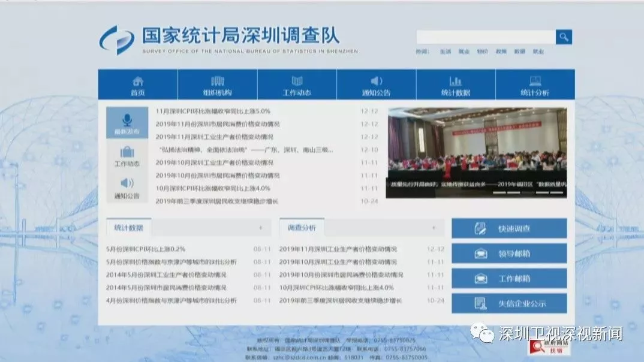Click the magnifier search icon button

(563, 37)
